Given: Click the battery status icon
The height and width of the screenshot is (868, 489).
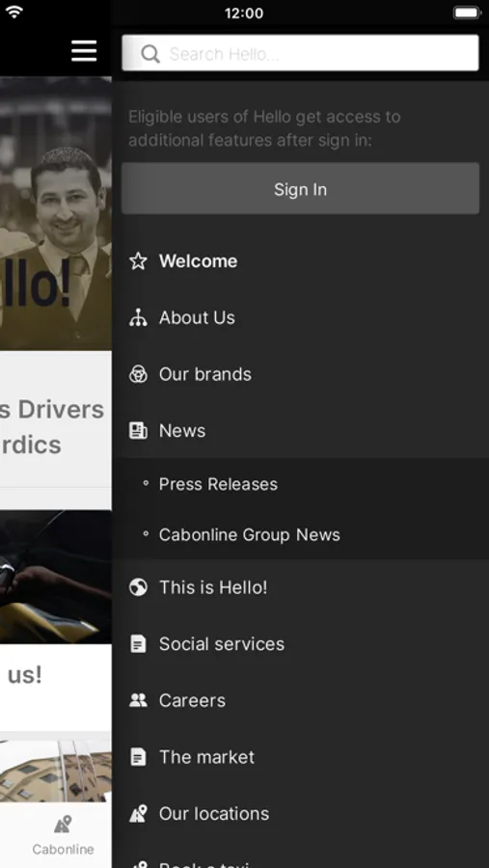Looking at the screenshot, I should coord(467,13).
